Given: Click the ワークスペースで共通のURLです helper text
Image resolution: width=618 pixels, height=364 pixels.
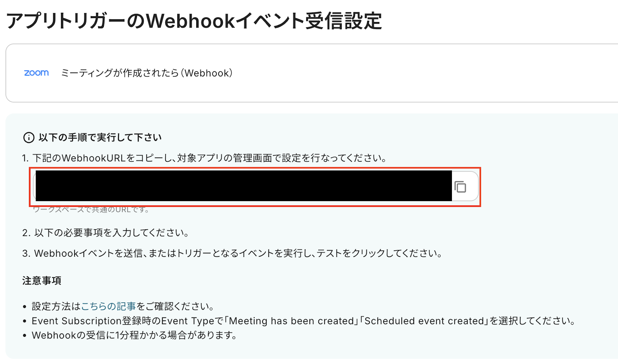Looking at the screenshot, I should (x=91, y=210).
